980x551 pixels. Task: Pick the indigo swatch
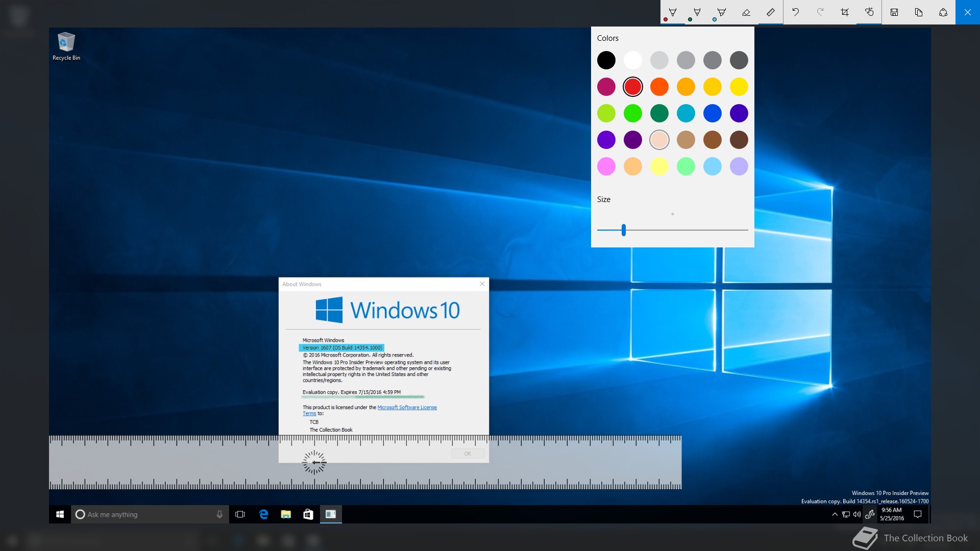(739, 113)
